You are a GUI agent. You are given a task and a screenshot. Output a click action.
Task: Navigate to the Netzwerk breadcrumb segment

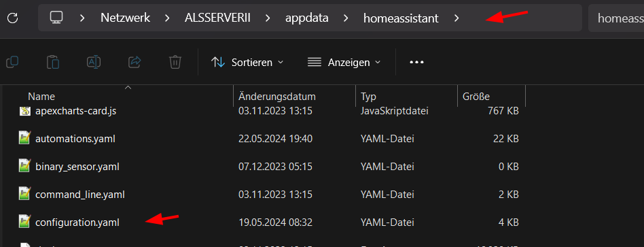125,18
